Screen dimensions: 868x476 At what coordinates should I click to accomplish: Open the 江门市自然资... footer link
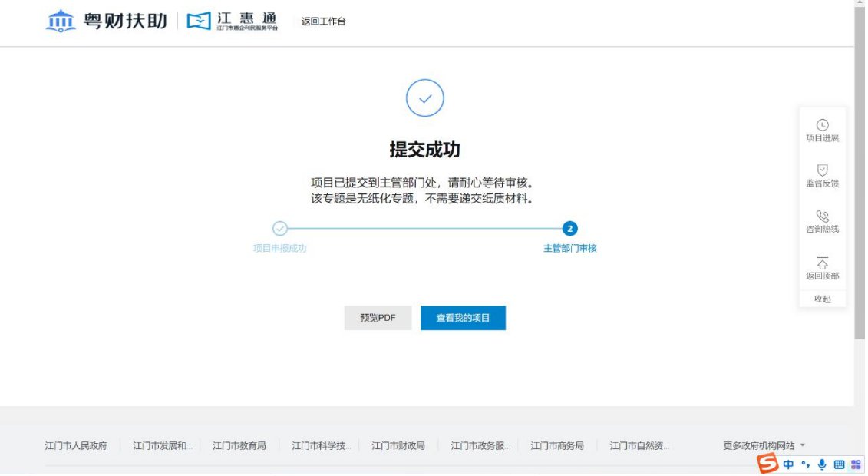tap(641, 447)
